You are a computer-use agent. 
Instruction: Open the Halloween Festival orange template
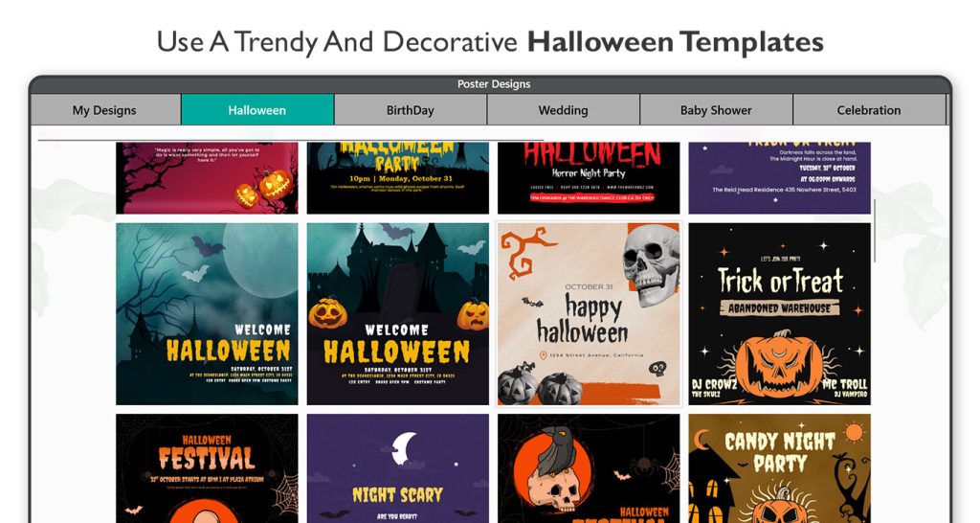tap(207, 468)
